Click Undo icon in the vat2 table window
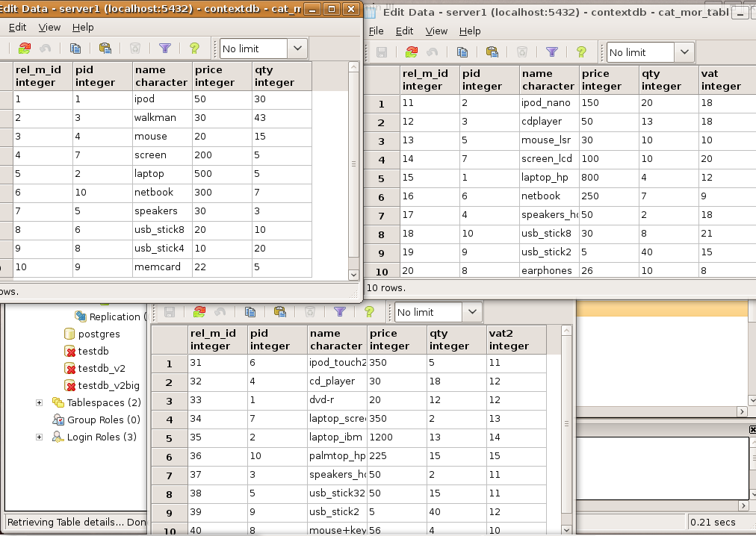The height and width of the screenshot is (536, 756). [220, 312]
